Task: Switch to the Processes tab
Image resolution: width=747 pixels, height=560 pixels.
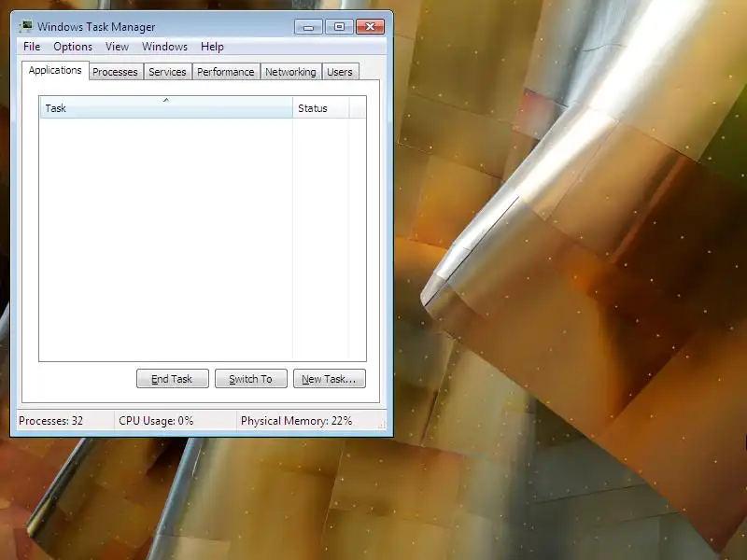Action: [115, 72]
